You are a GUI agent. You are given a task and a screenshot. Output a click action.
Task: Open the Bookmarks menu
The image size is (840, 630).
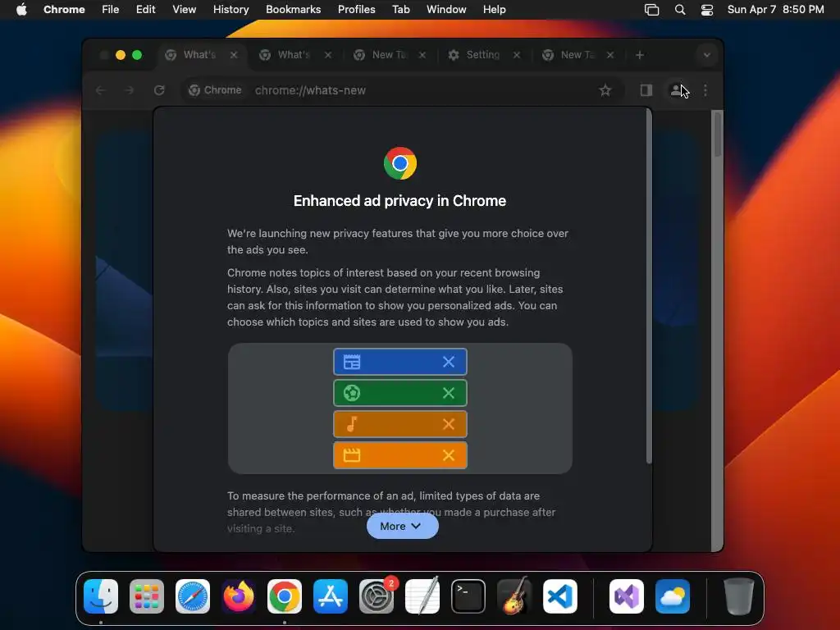(293, 9)
